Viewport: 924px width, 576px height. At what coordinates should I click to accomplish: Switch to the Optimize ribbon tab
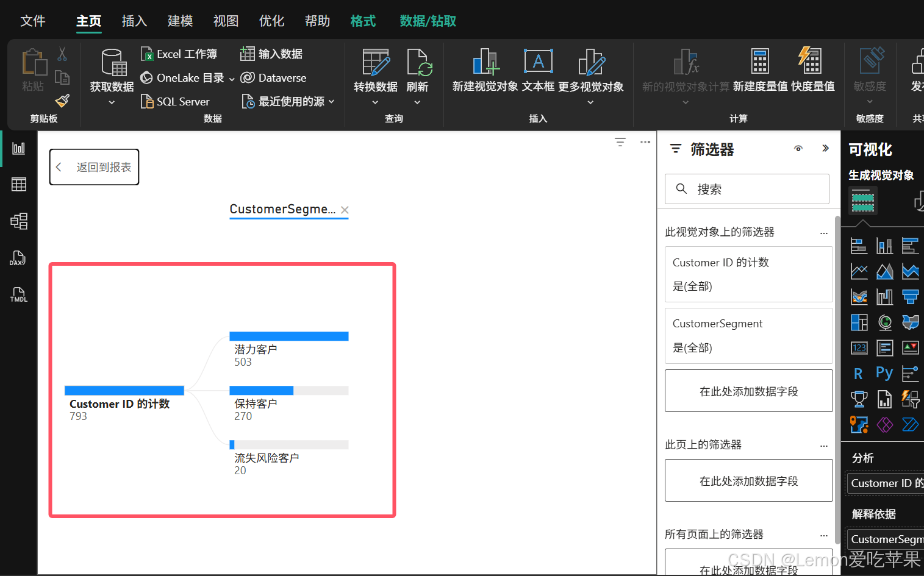tap(271, 21)
